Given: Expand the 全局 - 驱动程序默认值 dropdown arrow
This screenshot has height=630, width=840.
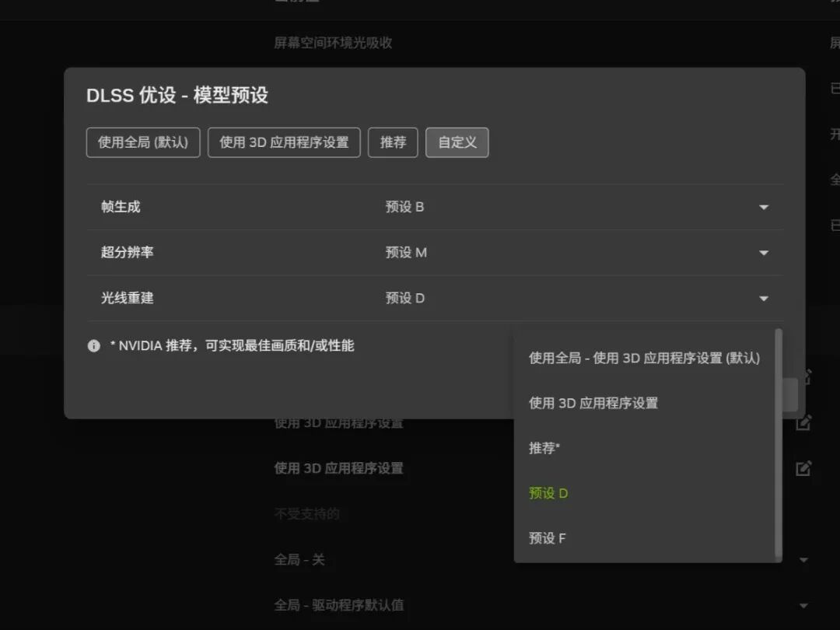Looking at the screenshot, I should 803,606.
